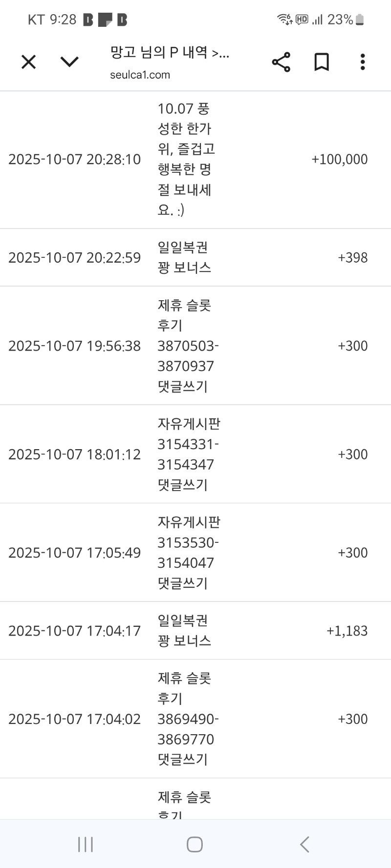Close the browser custom tab
This screenshot has height=868, width=391.
(x=29, y=62)
